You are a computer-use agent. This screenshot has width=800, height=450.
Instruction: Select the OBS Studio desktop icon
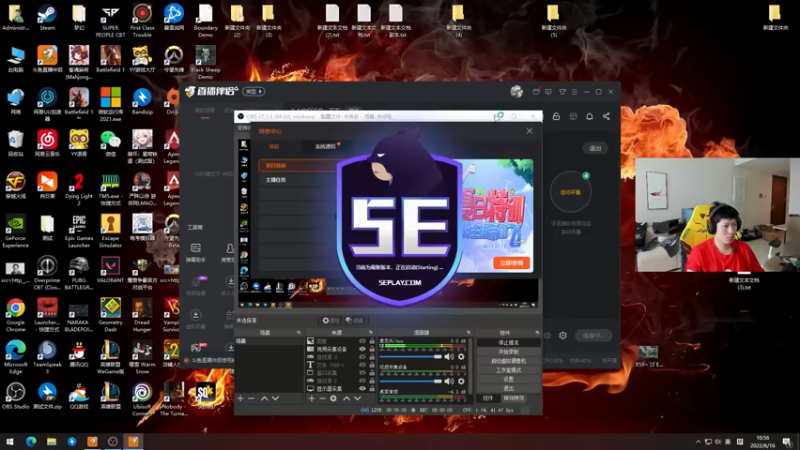[x=15, y=396]
